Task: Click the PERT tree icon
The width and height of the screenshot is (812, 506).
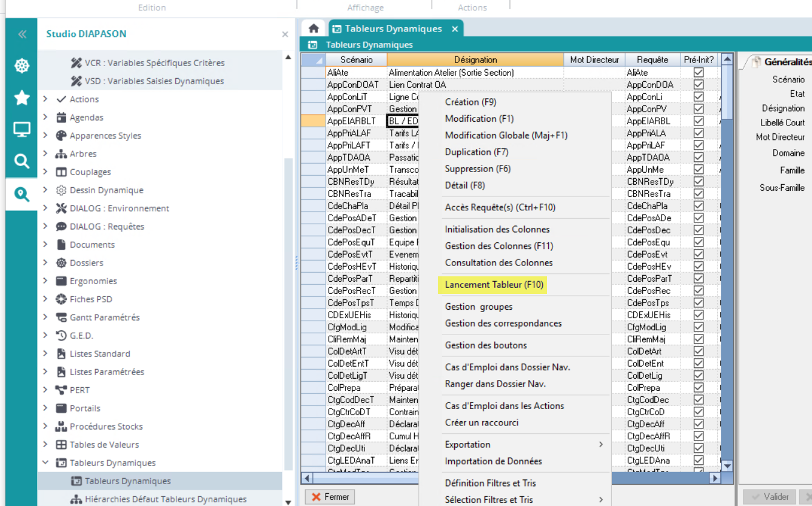Action: tap(61, 390)
